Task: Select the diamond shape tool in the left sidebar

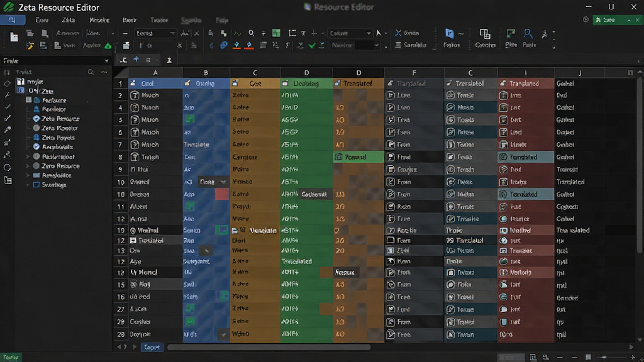Action: click(x=7, y=84)
